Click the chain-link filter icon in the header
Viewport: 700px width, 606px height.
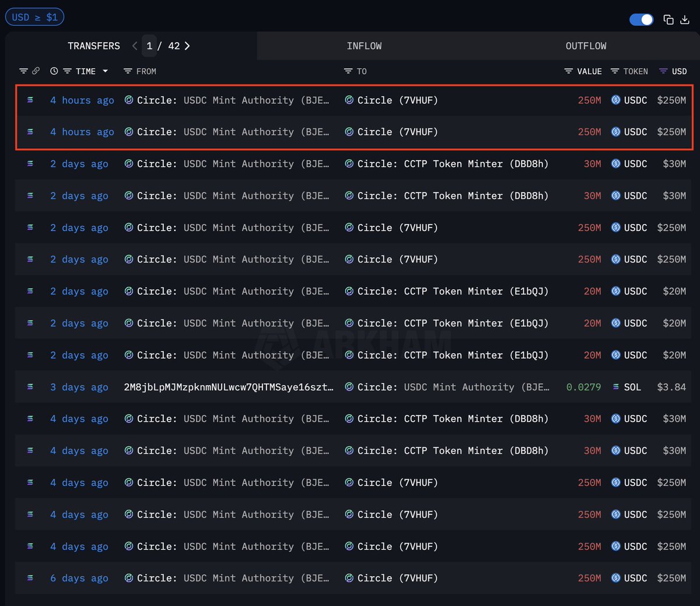tap(36, 71)
